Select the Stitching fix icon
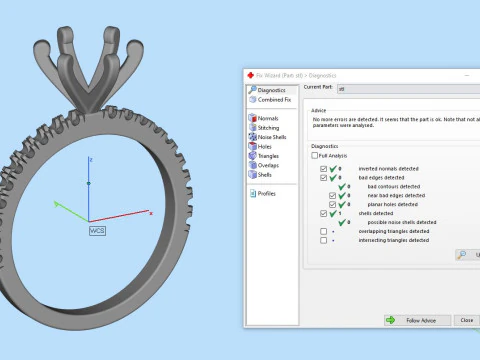 click(253, 127)
